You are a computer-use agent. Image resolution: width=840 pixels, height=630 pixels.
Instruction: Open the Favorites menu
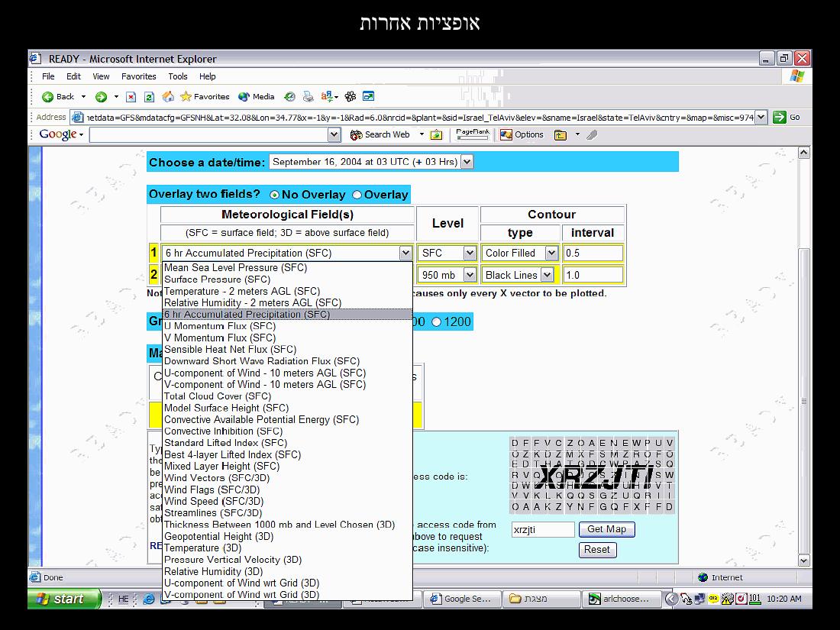tap(139, 76)
